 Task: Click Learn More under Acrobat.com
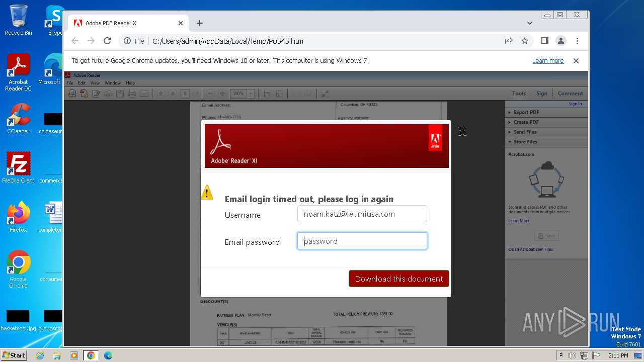click(519, 221)
